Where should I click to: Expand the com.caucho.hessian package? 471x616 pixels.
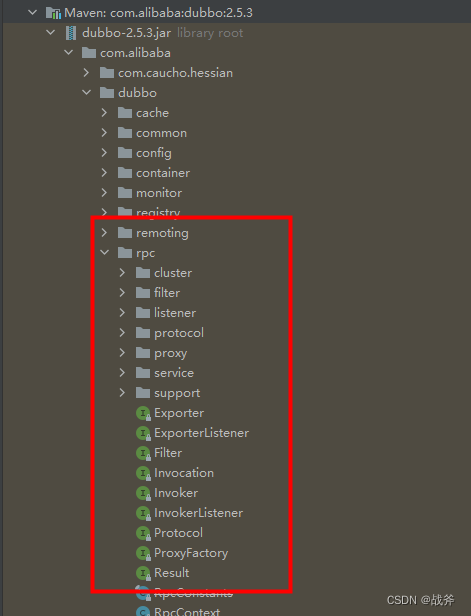coord(86,73)
